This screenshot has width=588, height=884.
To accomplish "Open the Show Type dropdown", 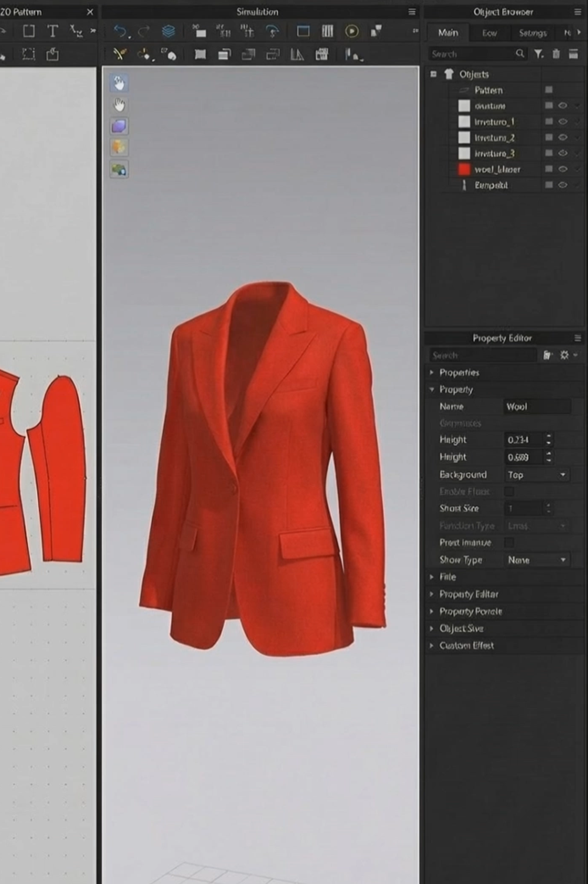I will pyautogui.click(x=536, y=560).
